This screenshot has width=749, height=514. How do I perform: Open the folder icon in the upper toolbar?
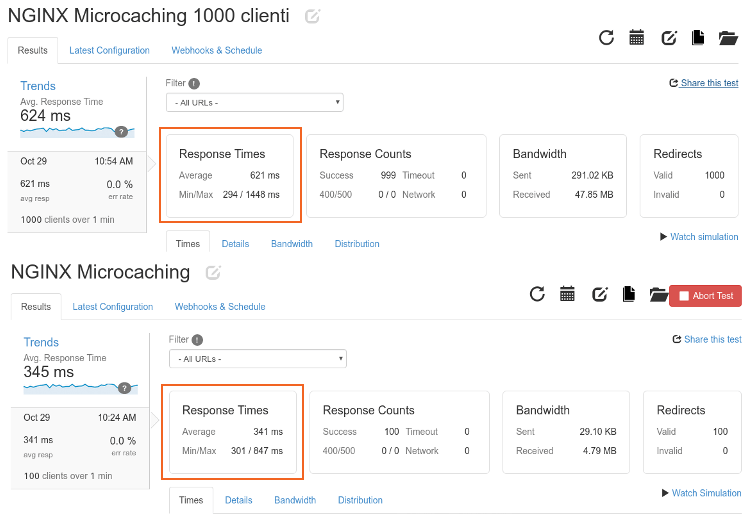point(728,38)
